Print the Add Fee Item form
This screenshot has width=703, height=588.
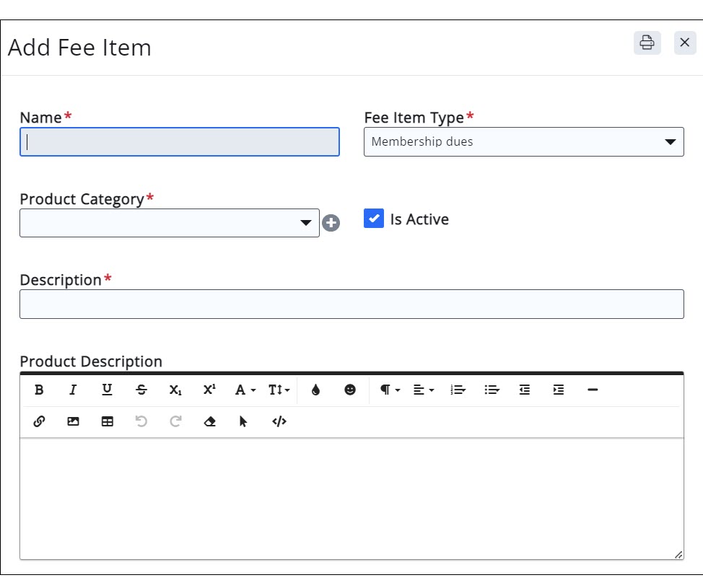(x=647, y=43)
